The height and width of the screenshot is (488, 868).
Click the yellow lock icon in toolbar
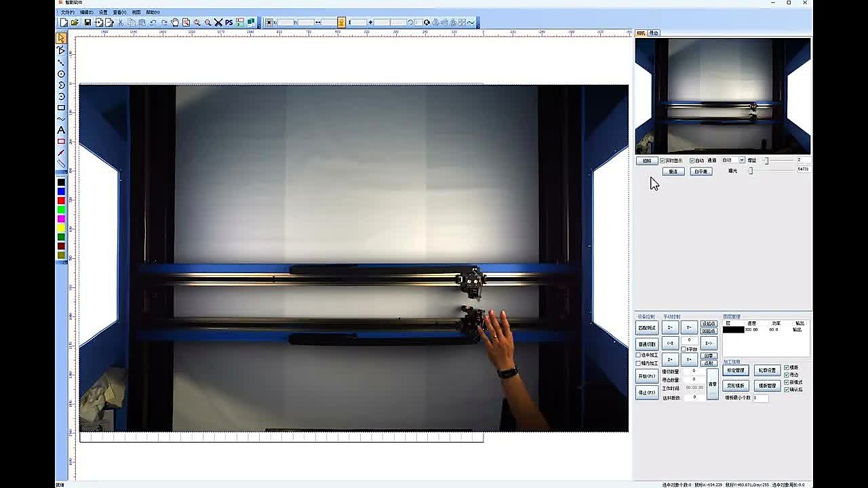[x=341, y=22]
